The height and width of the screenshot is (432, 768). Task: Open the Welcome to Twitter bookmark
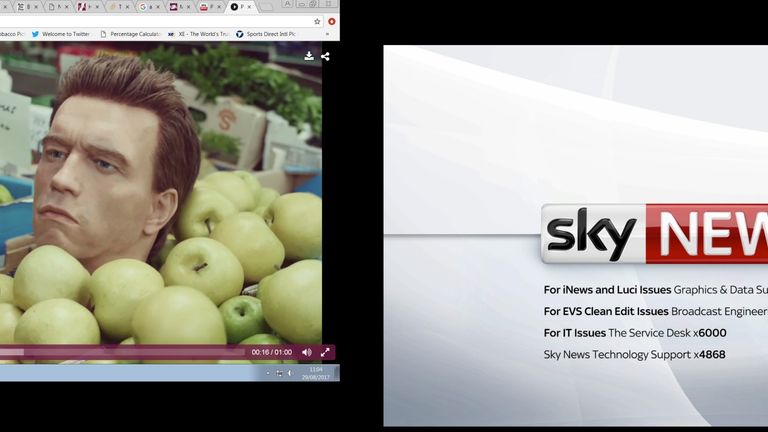coord(60,34)
